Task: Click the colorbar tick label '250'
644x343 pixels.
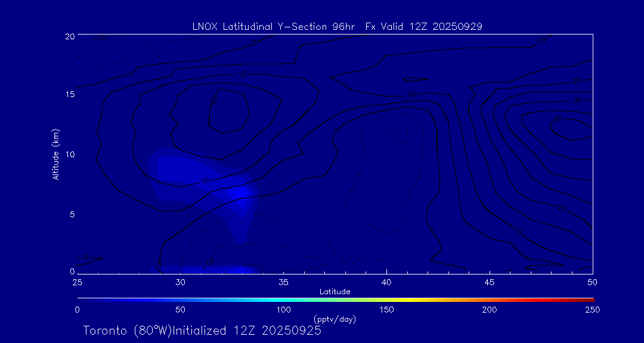Action: [592, 310]
